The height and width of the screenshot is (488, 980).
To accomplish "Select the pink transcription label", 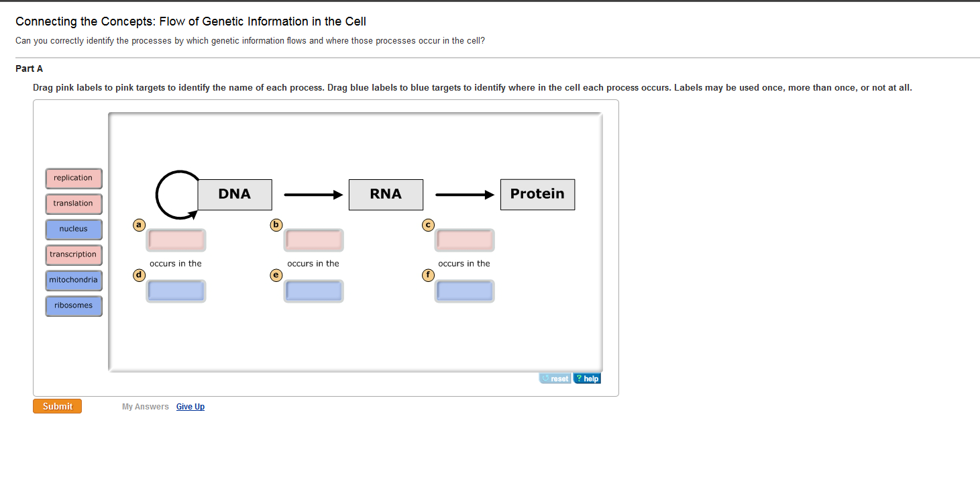I will pyautogui.click(x=74, y=254).
